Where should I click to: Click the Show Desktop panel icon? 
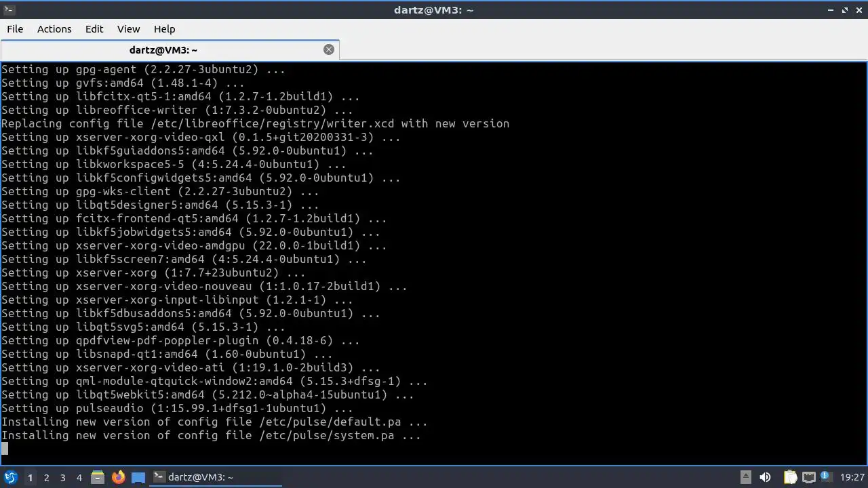tap(138, 477)
